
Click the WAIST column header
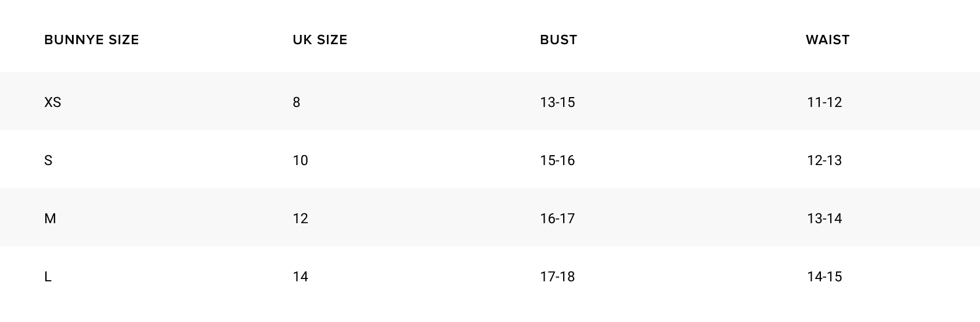tap(827, 40)
